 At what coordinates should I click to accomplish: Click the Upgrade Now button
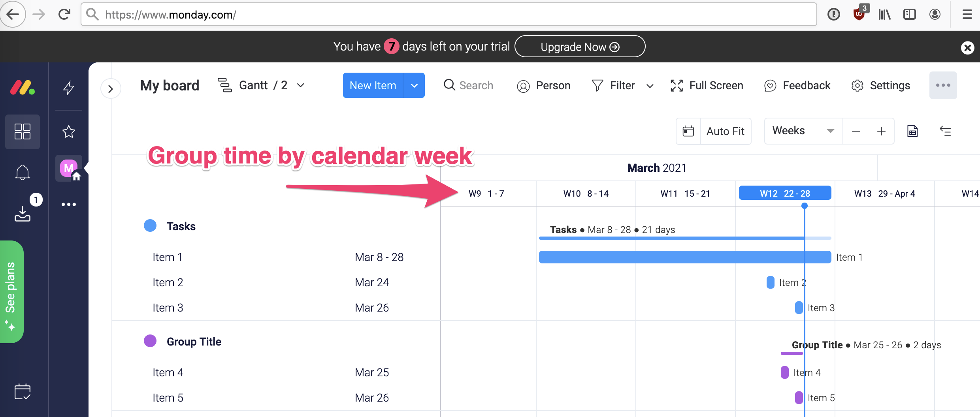tap(580, 46)
